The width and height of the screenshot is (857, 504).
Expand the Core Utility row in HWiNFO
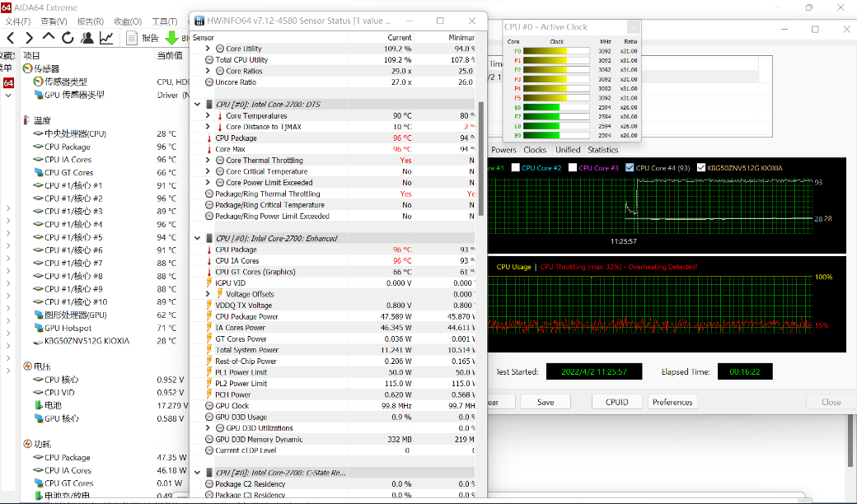208,49
